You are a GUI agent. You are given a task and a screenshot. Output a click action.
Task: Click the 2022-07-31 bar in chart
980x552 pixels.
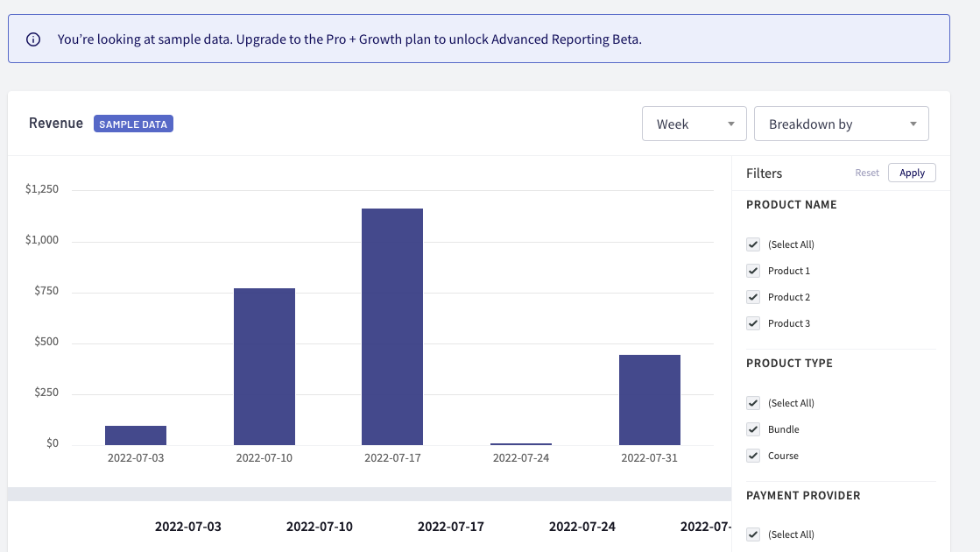click(x=649, y=400)
